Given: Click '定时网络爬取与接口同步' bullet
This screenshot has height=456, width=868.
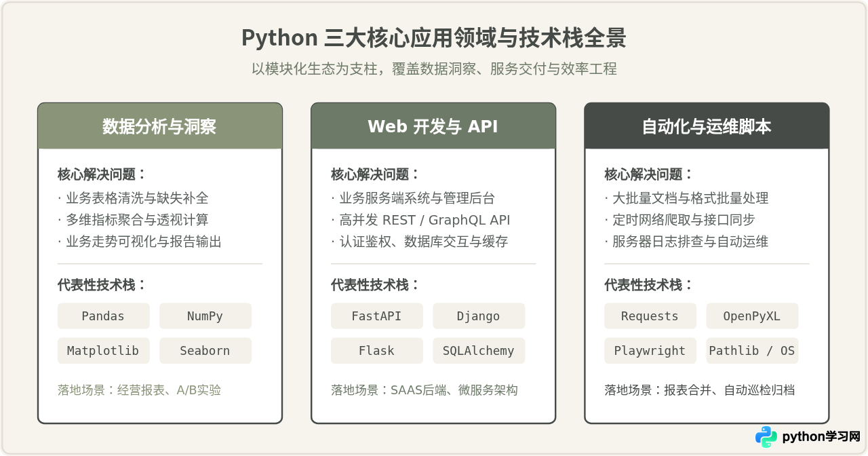Looking at the screenshot, I should [x=679, y=220].
